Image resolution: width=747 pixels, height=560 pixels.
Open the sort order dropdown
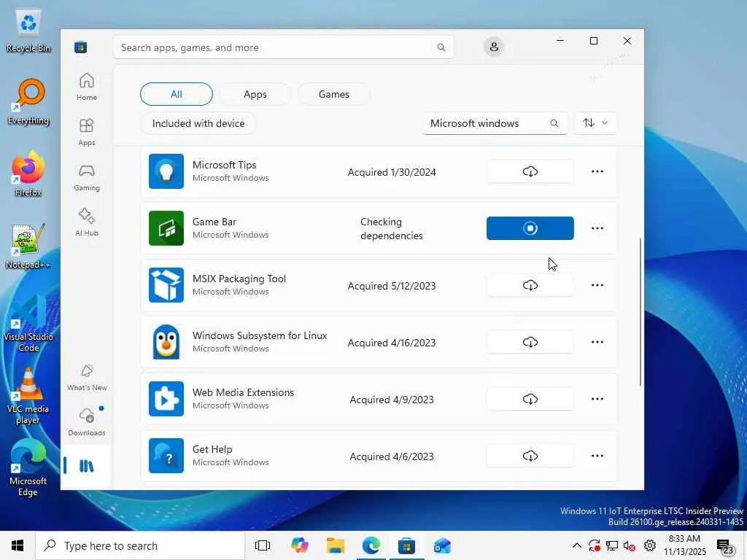(595, 123)
